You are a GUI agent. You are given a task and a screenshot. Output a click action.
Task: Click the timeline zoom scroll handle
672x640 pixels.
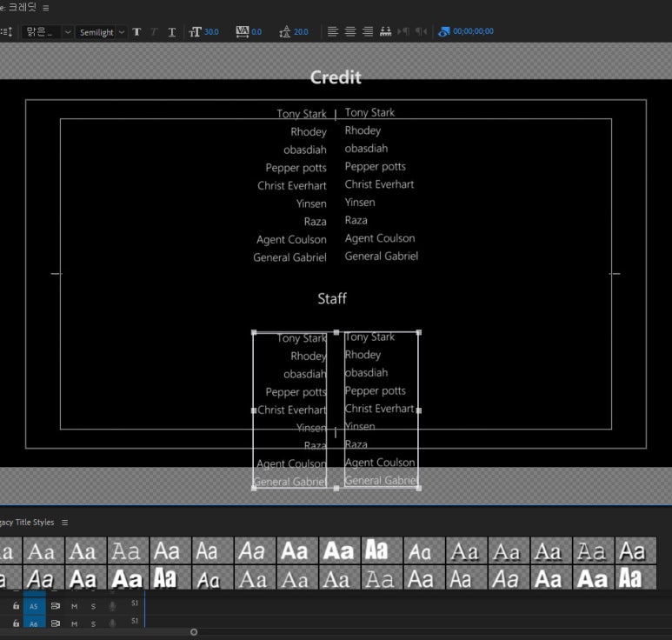click(x=194, y=632)
